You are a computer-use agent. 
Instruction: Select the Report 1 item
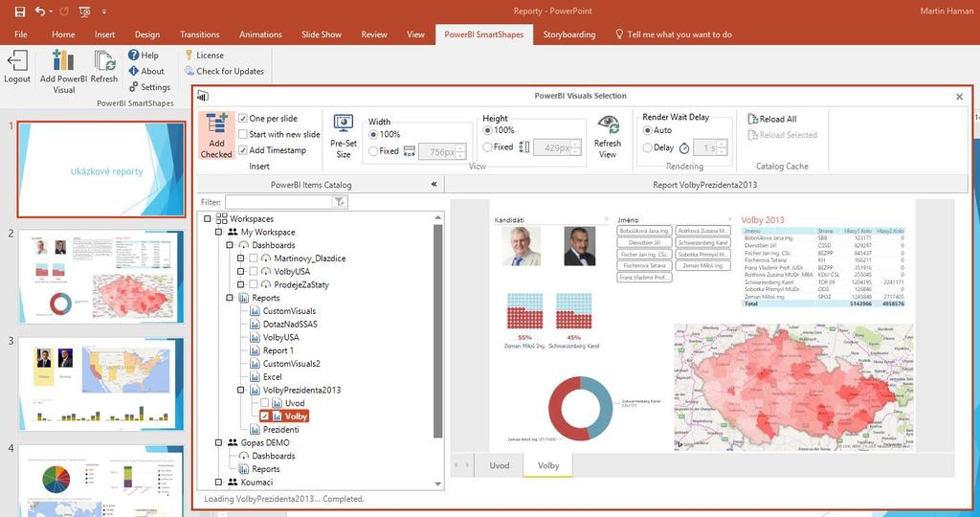278,350
